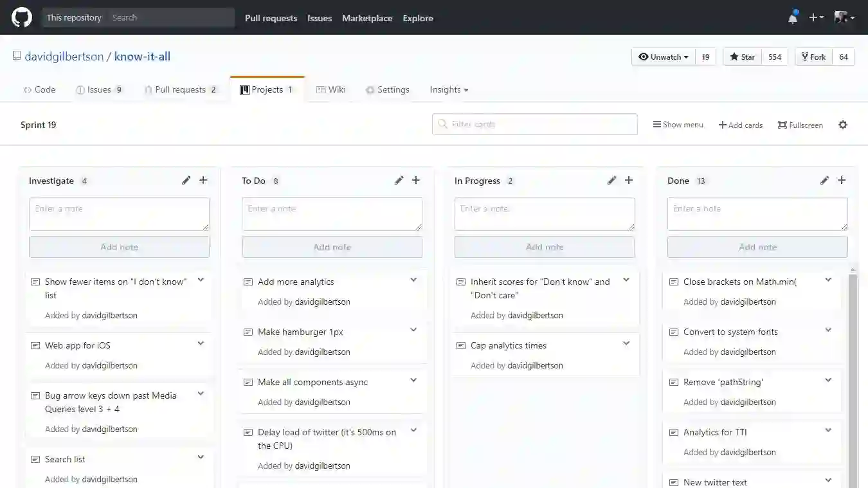This screenshot has width=868, height=488.
Task: Expand the Insights tab dropdown
Action: [449, 90]
